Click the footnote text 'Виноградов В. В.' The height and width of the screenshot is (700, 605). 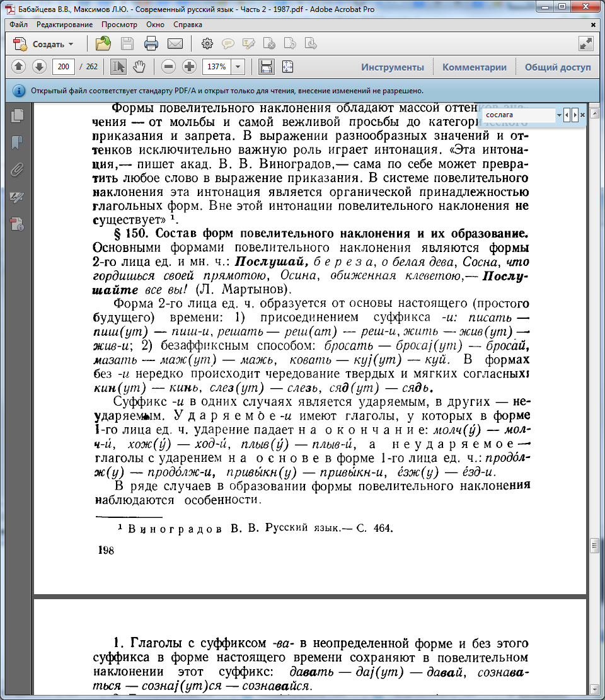tap(193, 529)
